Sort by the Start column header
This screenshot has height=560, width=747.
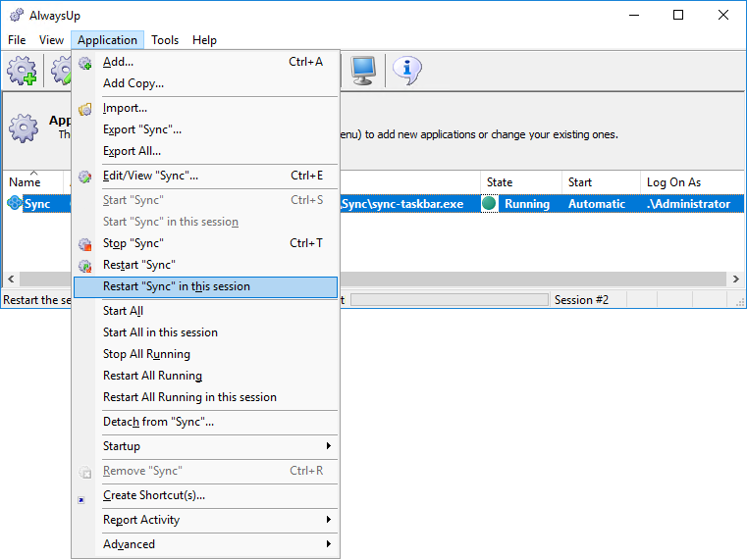tap(601, 181)
